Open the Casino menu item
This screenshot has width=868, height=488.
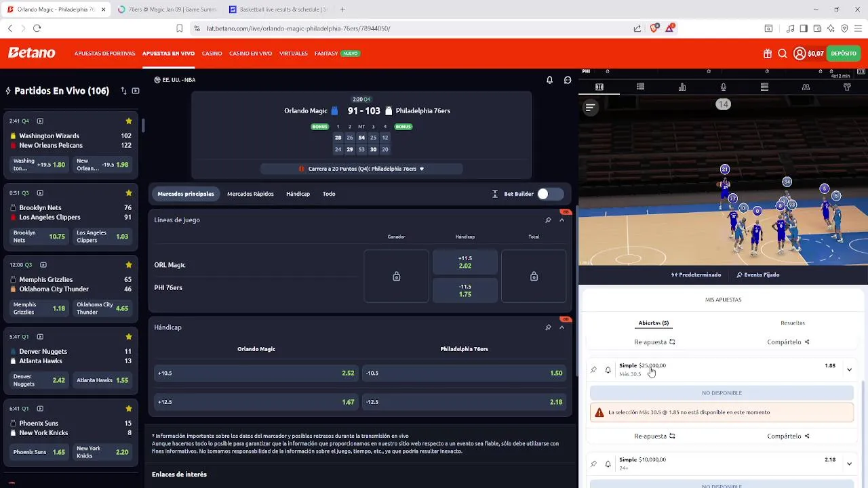(212, 54)
